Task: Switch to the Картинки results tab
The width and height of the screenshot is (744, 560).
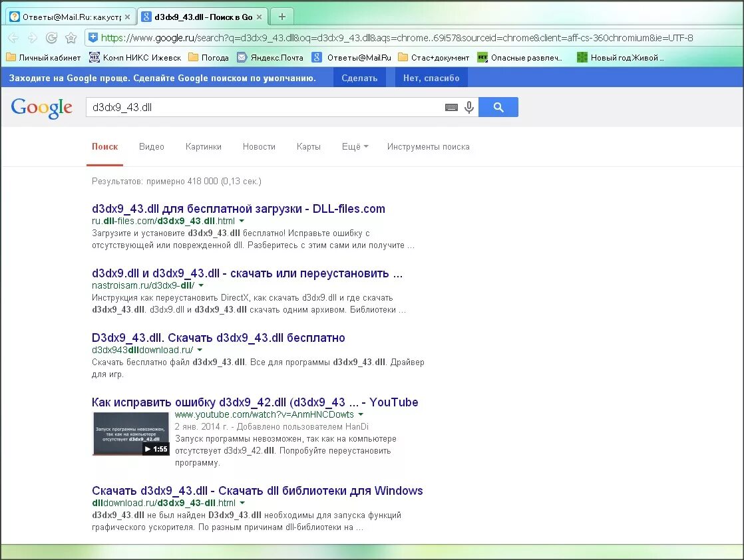Action: [x=204, y=146]
